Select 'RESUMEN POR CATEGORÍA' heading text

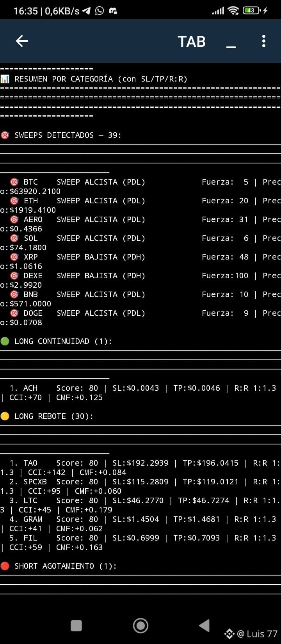click(64, 79)
